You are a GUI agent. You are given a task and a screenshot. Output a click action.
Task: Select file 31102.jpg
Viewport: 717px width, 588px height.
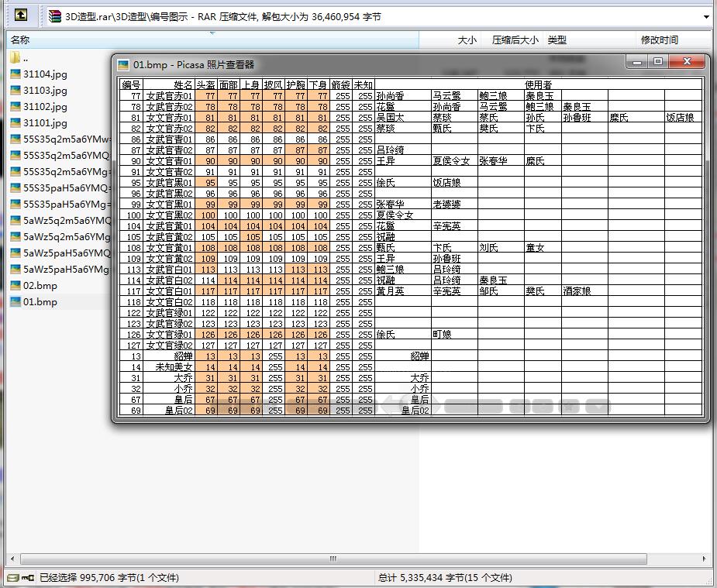(45, 107)
